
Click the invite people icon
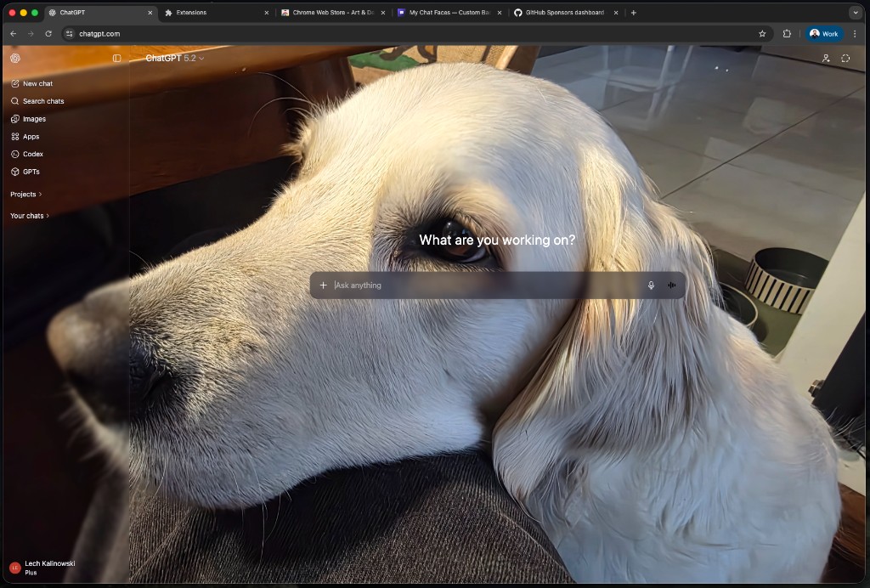[x=825, y=58]
